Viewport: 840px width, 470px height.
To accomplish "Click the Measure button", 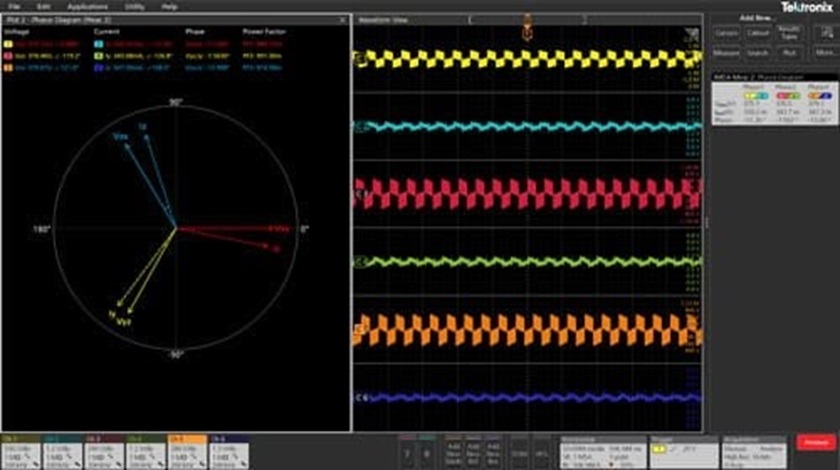I will (726, 53).
